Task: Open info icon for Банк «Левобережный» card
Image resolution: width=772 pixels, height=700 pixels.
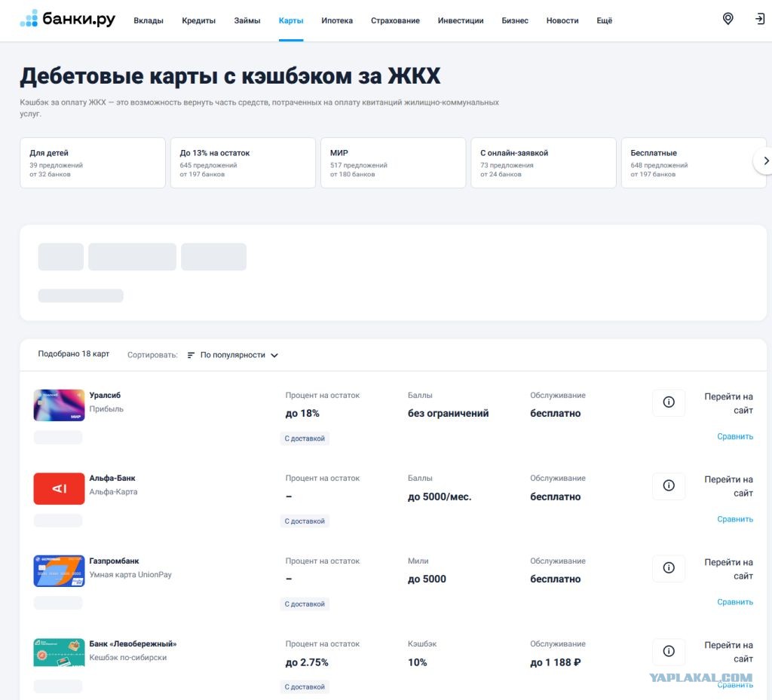Action: (x=669, y=651)
